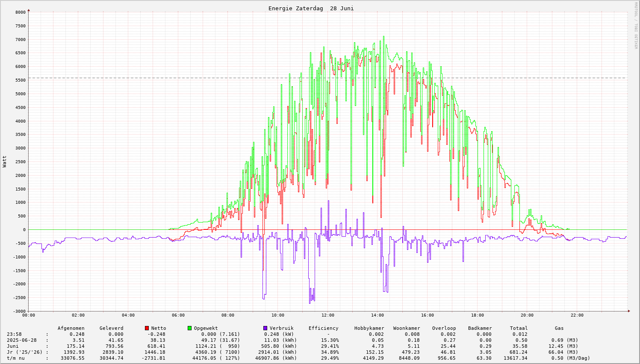
Task: Select the Juni row label in the table
Action: point(13,346)
